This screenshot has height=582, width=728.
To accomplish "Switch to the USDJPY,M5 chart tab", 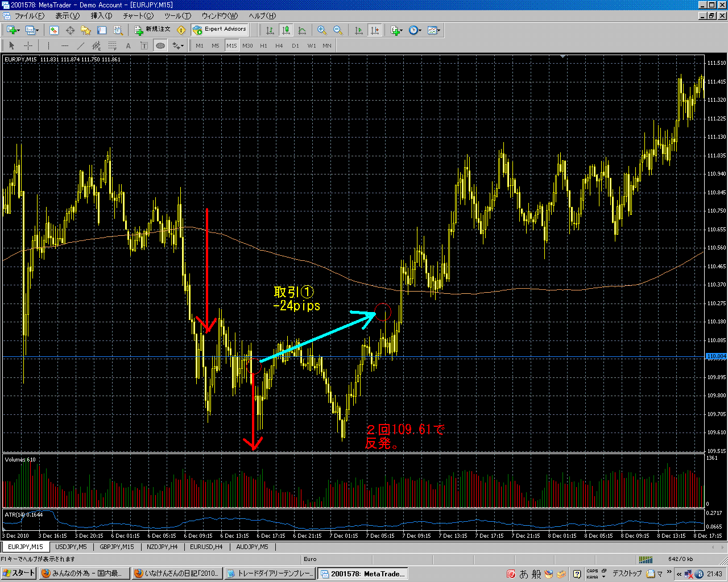I will point(71,547).
